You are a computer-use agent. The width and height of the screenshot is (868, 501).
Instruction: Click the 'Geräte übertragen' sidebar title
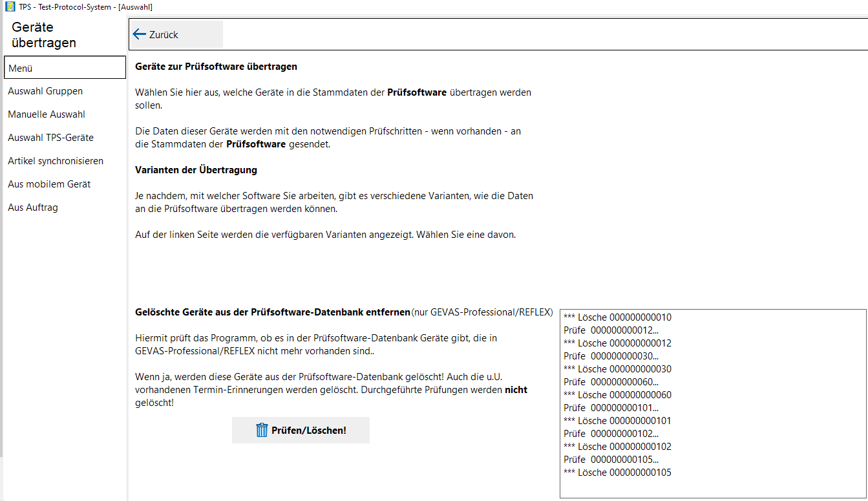coord(44,35)
